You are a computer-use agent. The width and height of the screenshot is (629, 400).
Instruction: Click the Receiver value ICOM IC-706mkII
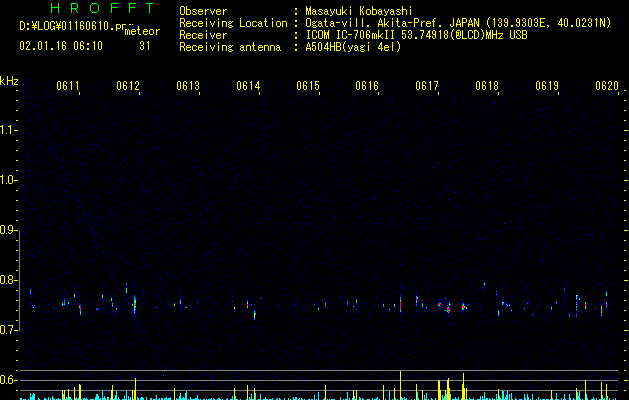351,35
